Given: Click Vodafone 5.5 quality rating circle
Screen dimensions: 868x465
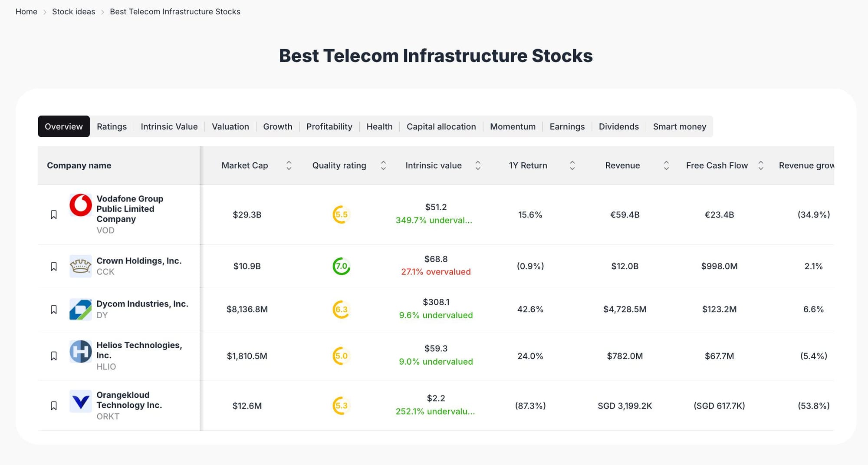Looking at the screenshot, I should (x=341, y=214).
